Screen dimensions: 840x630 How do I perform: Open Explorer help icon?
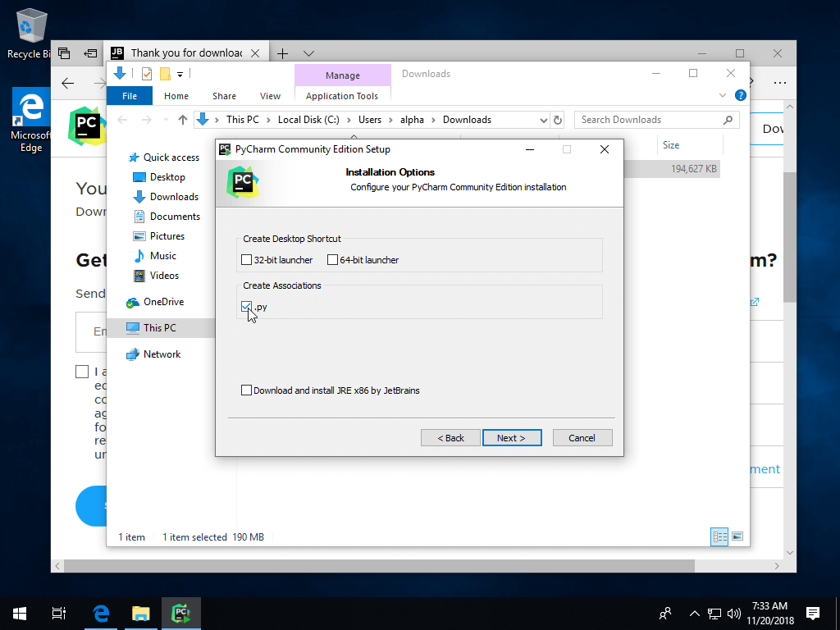[741, 95]
